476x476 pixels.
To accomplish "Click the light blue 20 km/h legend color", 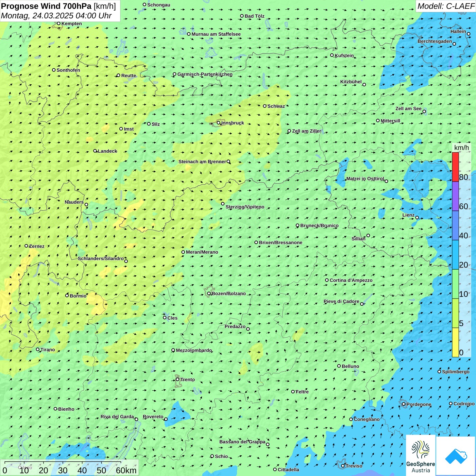I will click(455, 255).
